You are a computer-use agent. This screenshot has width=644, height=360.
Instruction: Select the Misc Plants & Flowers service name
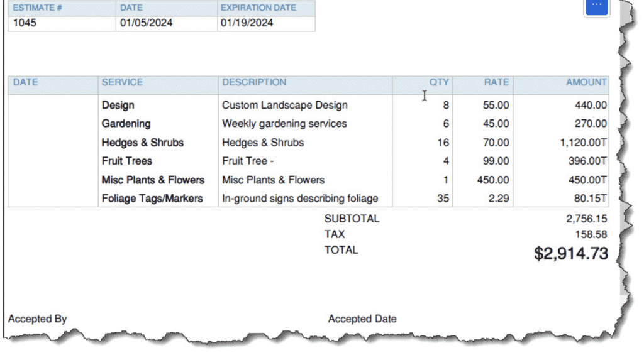tap(153, 180)
